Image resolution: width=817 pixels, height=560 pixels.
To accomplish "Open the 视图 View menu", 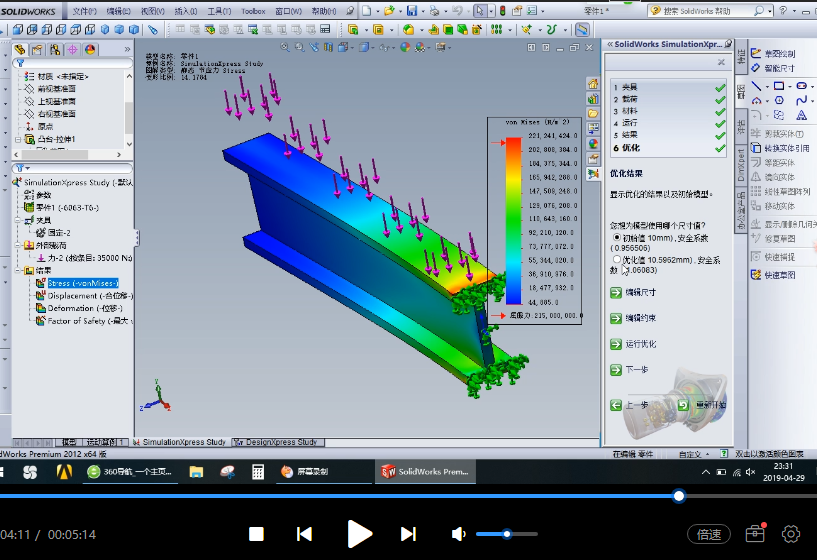I will click(x=152, y=11).
